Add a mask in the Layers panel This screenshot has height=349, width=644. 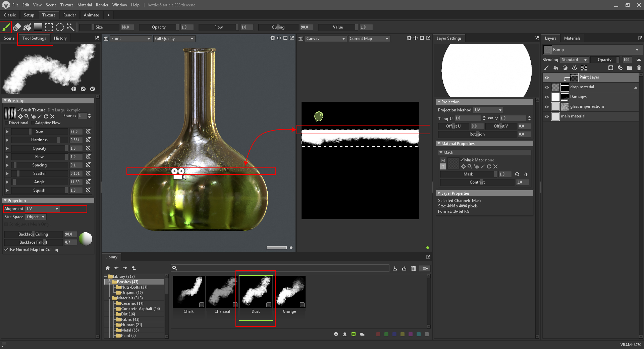pyautogui.click(x=611, y=68)
